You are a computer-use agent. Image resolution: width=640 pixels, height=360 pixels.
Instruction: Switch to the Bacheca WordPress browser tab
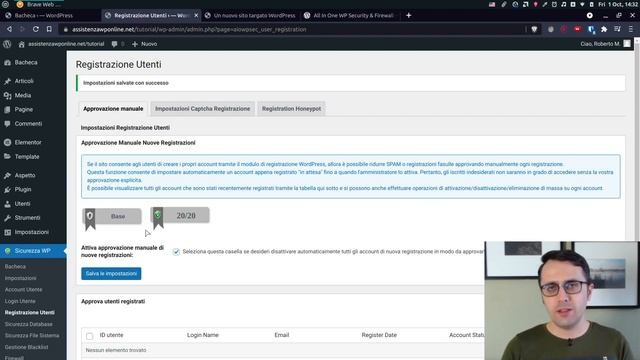coord(50,16)
